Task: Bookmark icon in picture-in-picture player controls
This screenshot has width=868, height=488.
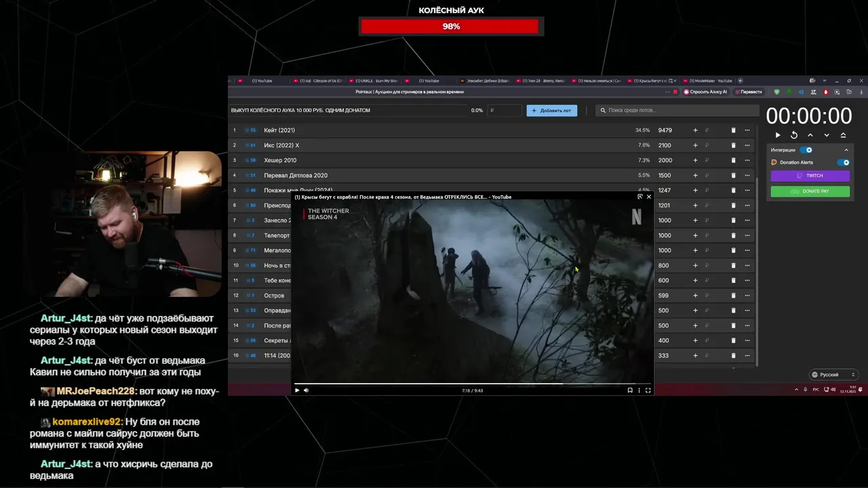Action: [630, 390]
